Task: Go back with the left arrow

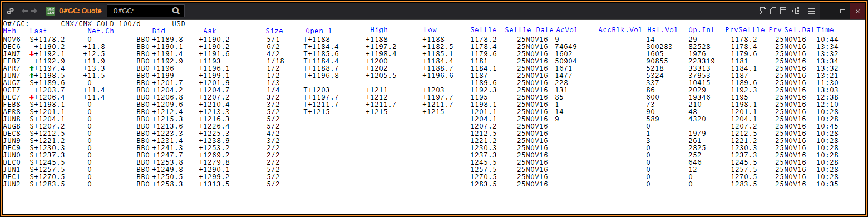Action: 24,11
